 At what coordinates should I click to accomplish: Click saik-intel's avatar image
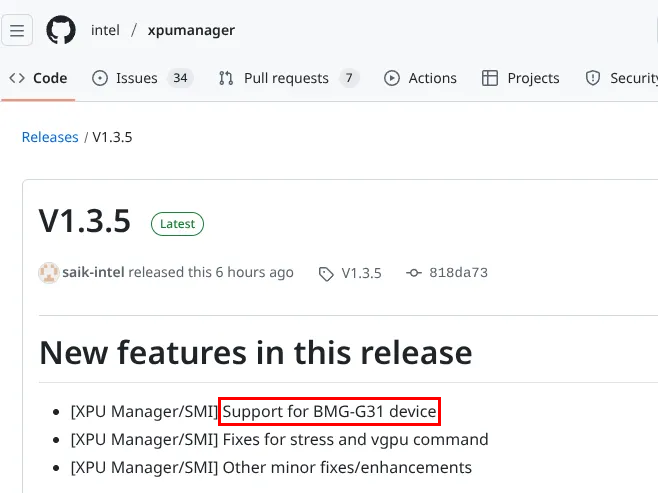[x=47, y=272]
